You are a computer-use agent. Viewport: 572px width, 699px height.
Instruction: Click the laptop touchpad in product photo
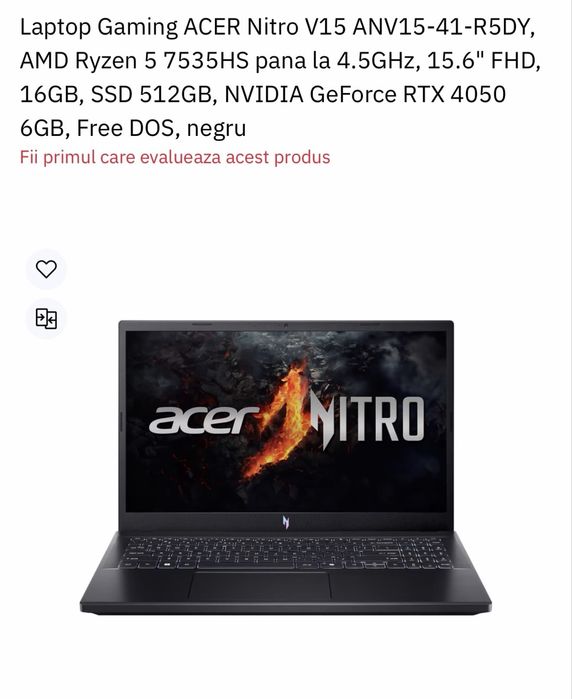click(x=260, y=586)
